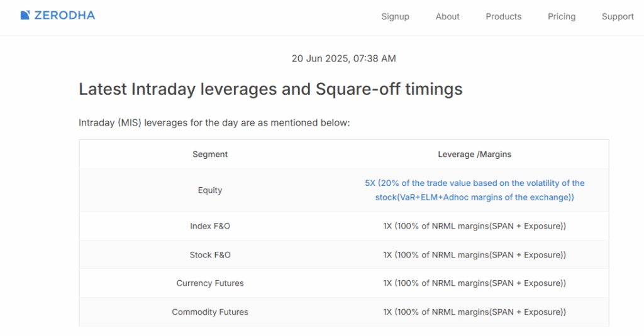The image size is (644, 336).
Task: Click the 'Latest Intraday leverages and Square-off timings' heading
Action: pyautogui.click(x=270, y=89)
